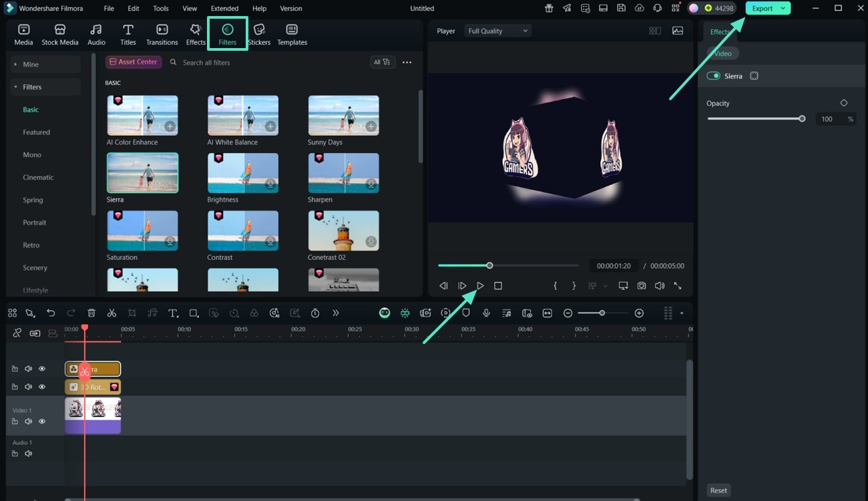Image resolution: width=868 pixels, height=501 pixels.
Task: Expand the Mine category
Action: (45, 64)
